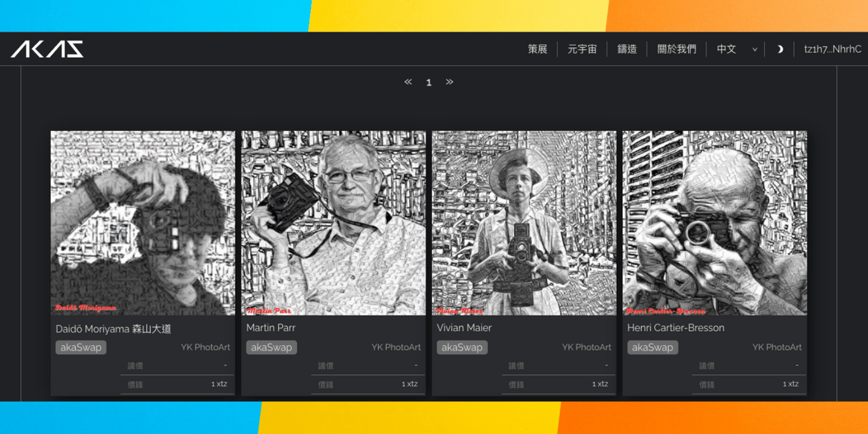Click 議價 label on Vivian Maier card
Viewport: 868px width, 434px height.
517,366
